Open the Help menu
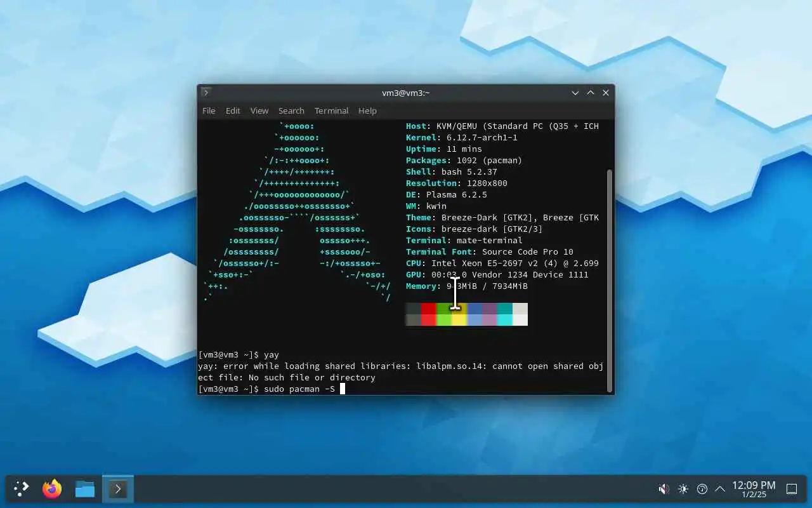 [x=367, y=110]
